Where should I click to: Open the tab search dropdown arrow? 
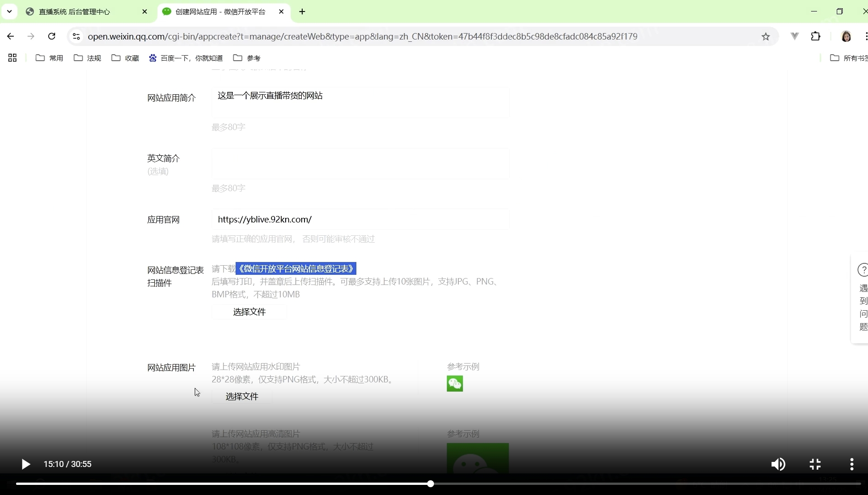pos(9,11)
